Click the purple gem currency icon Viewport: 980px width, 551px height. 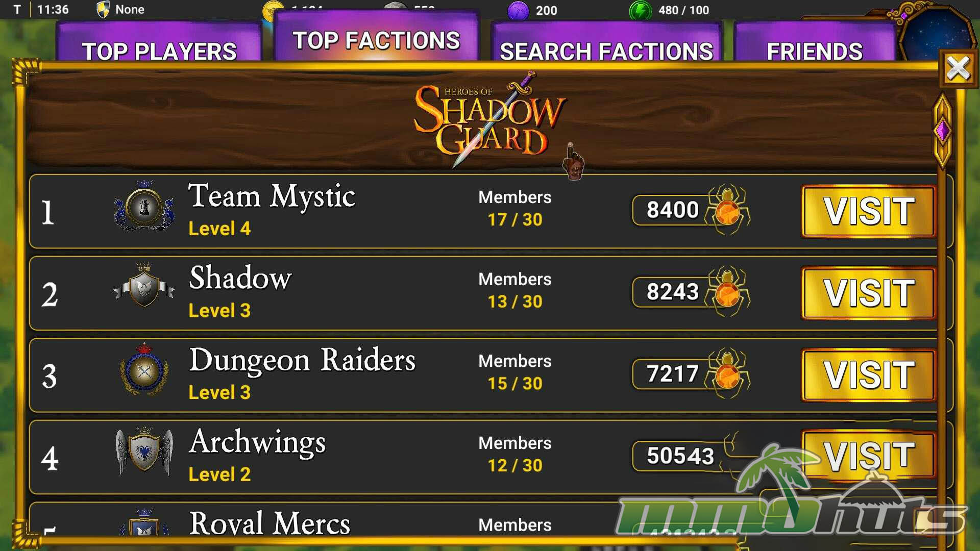tap(518, 11)
